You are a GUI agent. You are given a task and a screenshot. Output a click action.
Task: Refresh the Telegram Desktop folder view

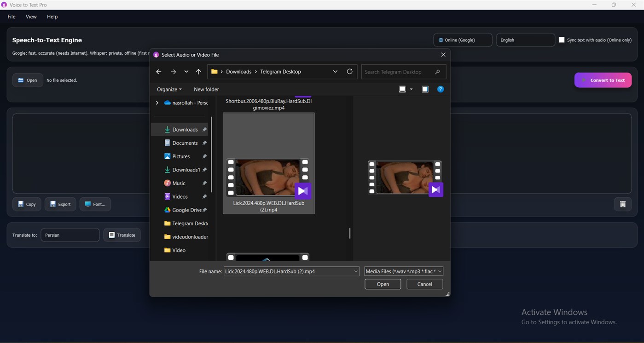pyautogui.click(x=349, y=71)
